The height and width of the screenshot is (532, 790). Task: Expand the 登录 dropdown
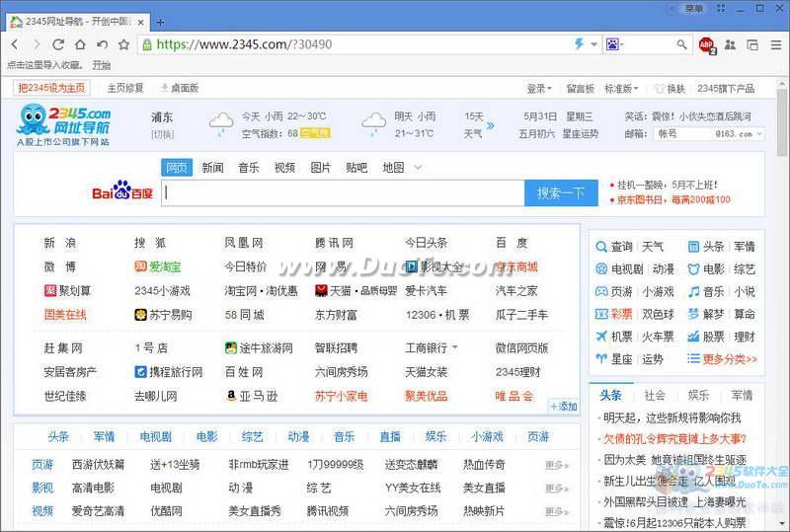point(539,89)
